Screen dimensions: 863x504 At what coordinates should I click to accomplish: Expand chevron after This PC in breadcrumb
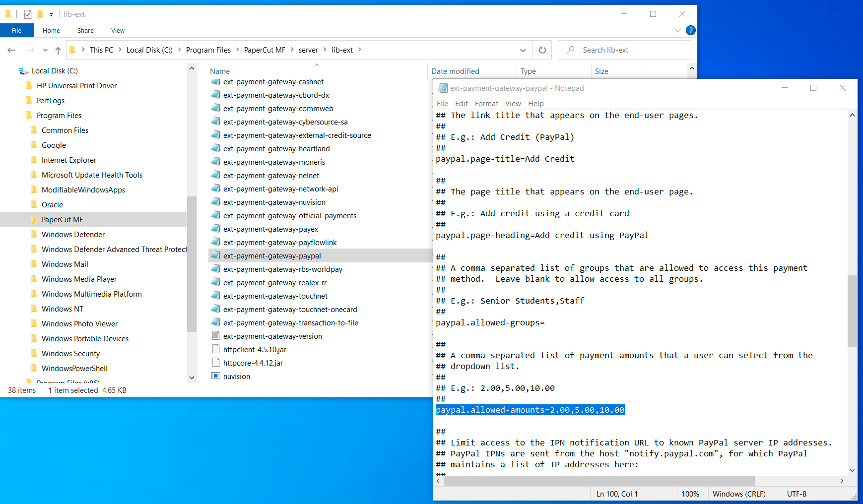click(x=120, y=50)
